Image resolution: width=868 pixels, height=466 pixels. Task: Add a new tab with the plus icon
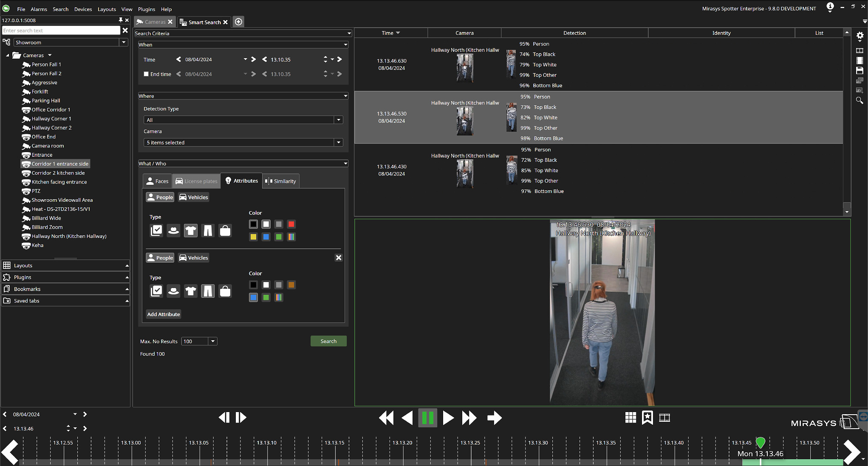tap(239, 22)
